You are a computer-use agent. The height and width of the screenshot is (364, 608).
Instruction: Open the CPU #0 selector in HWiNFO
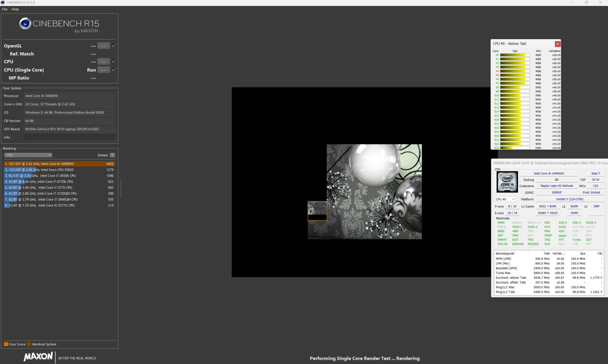(x=505, y=199)
